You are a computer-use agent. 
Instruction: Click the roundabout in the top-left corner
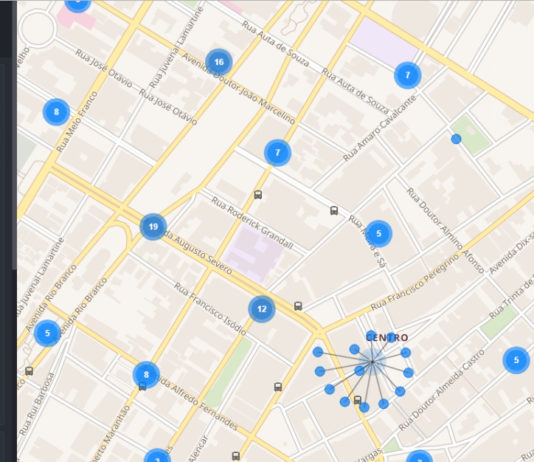click(x=37, y=28)
